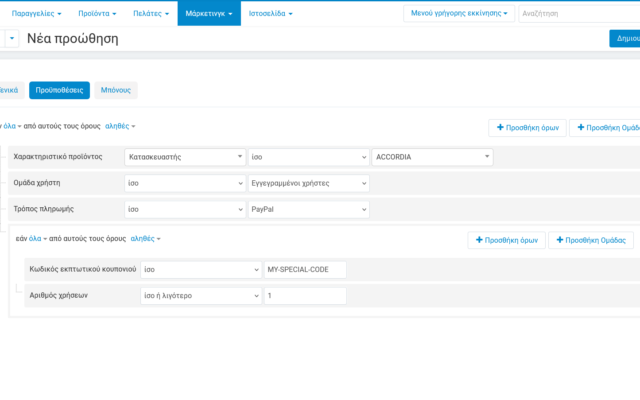Open the Μάρκετινγκ menu
The width and height of the screenshot is (640, 400).
tap(209, 14)
